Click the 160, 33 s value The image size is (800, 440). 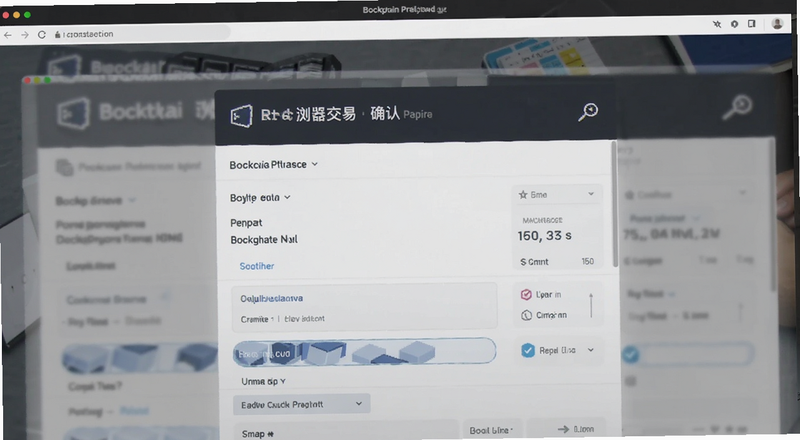[544, 236]
